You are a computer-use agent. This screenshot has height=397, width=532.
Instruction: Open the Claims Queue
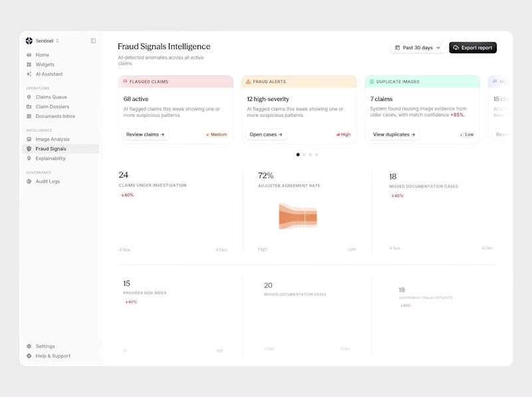(x=51, y=96)
